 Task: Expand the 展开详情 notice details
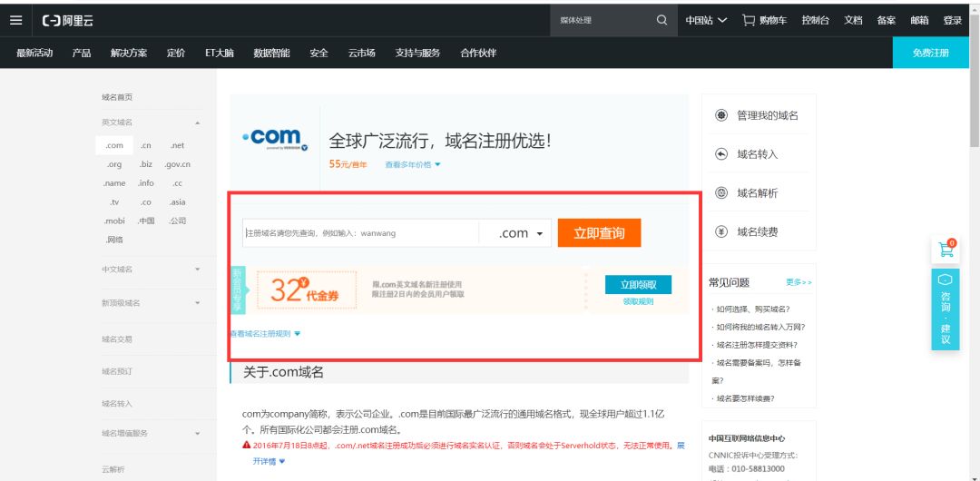[x=269, y=461]
